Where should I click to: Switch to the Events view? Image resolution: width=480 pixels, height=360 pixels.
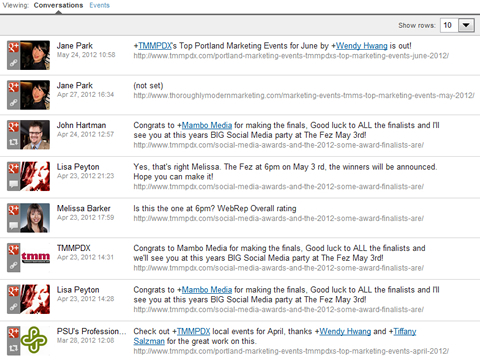pos(99,5)
